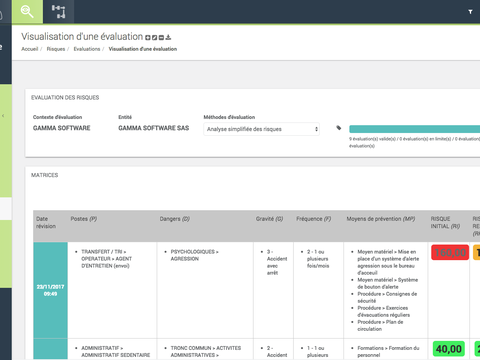Switch to the tree hierarchy tab icon

click(59, 11)
